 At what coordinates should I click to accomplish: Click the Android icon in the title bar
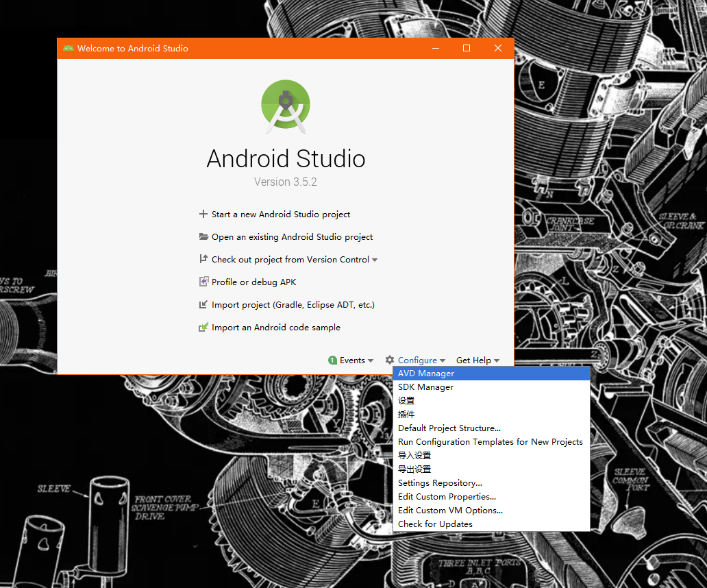68,48
